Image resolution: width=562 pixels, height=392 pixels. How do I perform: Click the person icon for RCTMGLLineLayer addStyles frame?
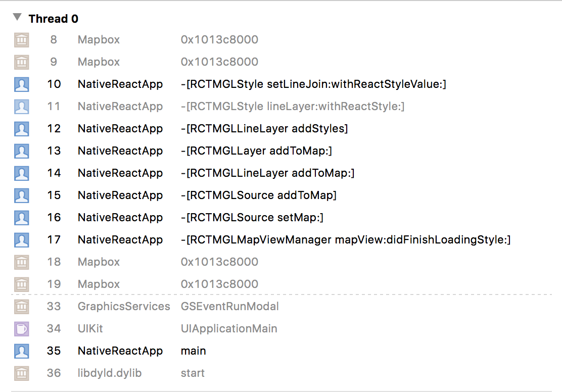[x=21, y=128]
